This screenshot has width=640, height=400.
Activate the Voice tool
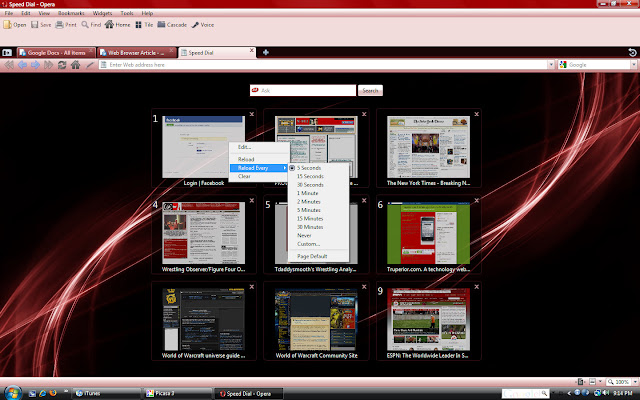(203, 25)
